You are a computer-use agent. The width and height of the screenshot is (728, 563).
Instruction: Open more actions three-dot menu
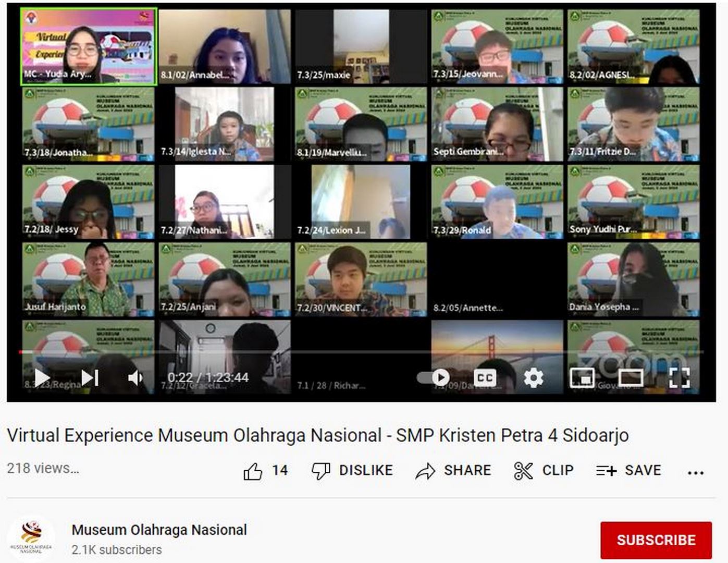tap(696, 473)
